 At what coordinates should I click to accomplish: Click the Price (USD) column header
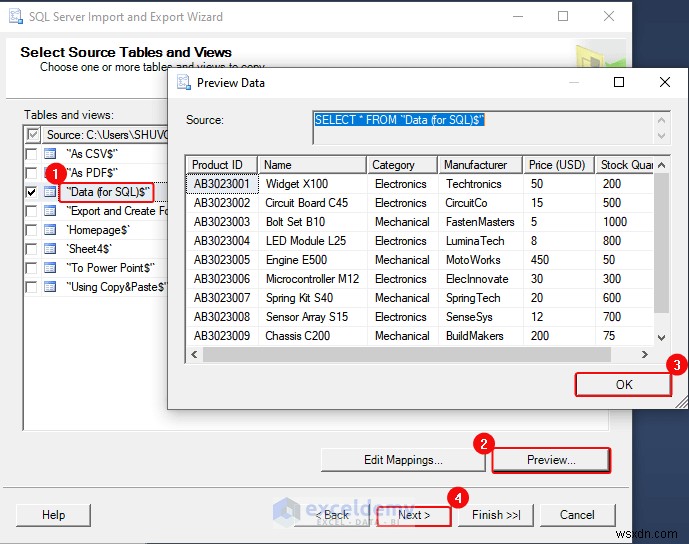559,165
